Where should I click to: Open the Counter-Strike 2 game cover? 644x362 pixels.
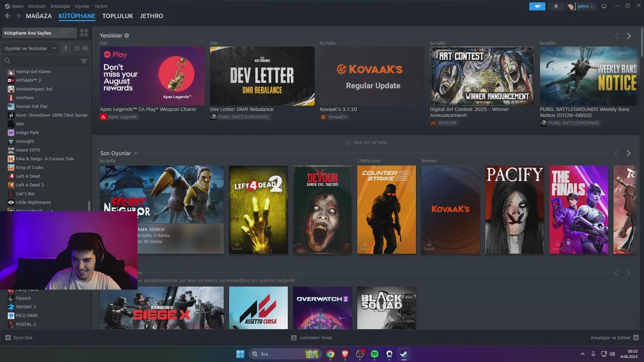click(386, 210)
